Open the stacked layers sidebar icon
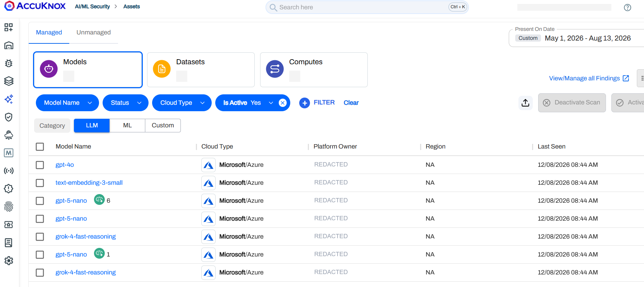644x287 pixels. pyautogui.click(x=9, y=81)
